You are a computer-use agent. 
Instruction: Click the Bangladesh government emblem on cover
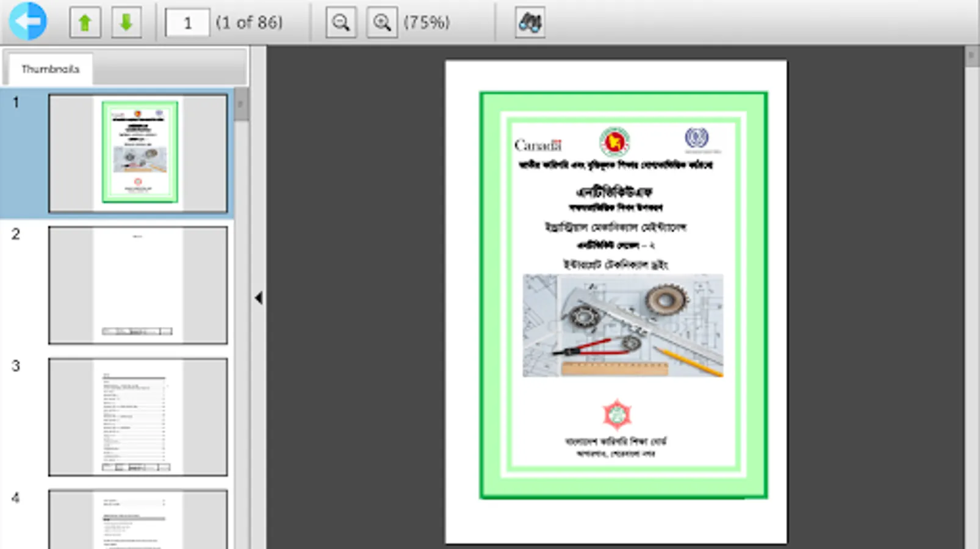point(614,142)
